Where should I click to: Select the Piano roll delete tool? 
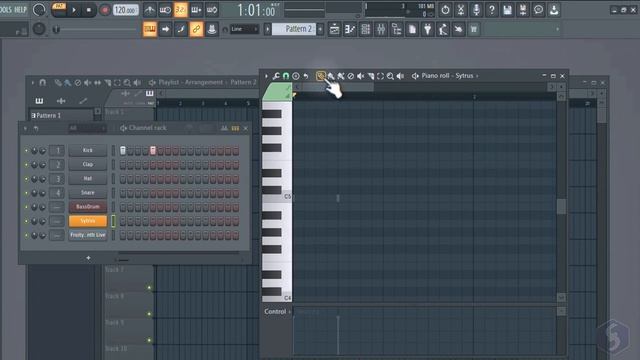click(x=351, y=76)
